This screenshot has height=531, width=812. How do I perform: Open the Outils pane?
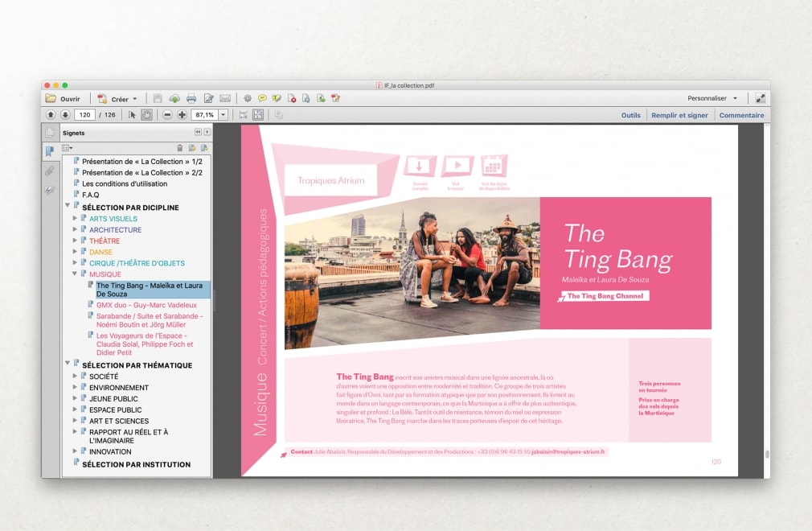[630, 115]
